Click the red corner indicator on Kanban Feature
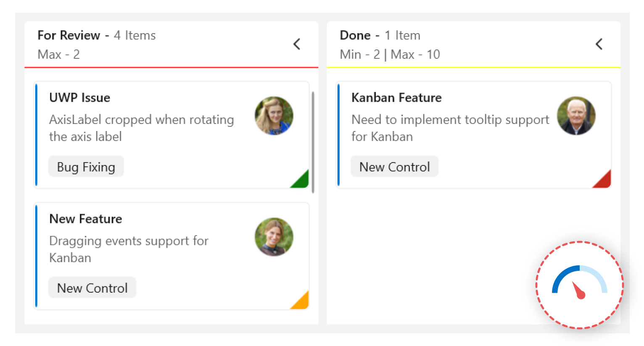 (x=604, y=181)
